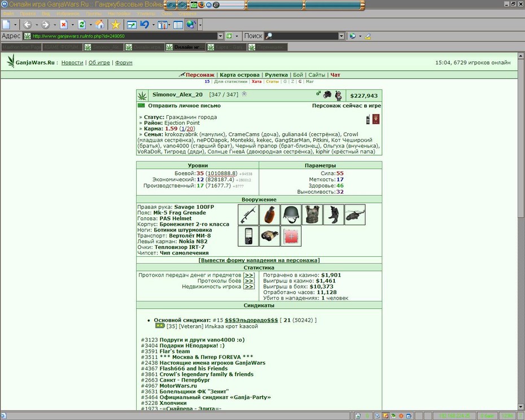Click the search globe icon right of Поиск
525x420 pixels.
(352, 36)
